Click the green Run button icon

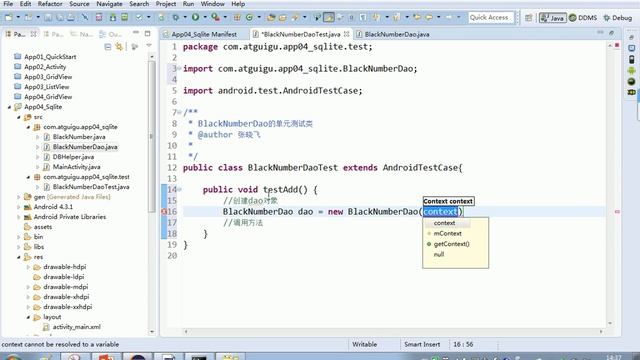196,17
